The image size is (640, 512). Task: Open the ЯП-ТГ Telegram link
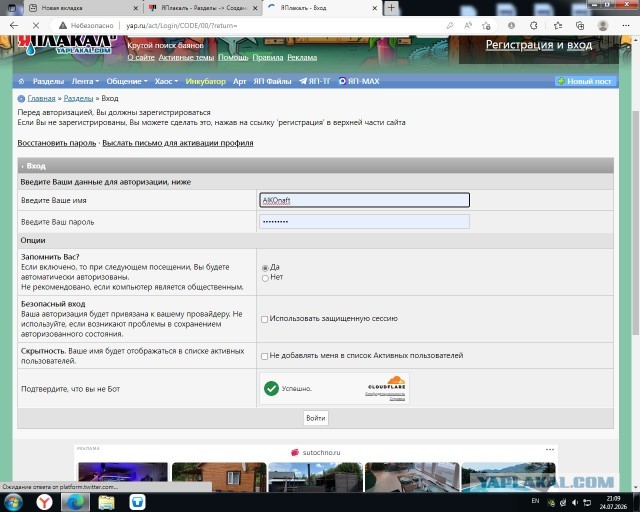pyautogui.click(x=315, y=81)
